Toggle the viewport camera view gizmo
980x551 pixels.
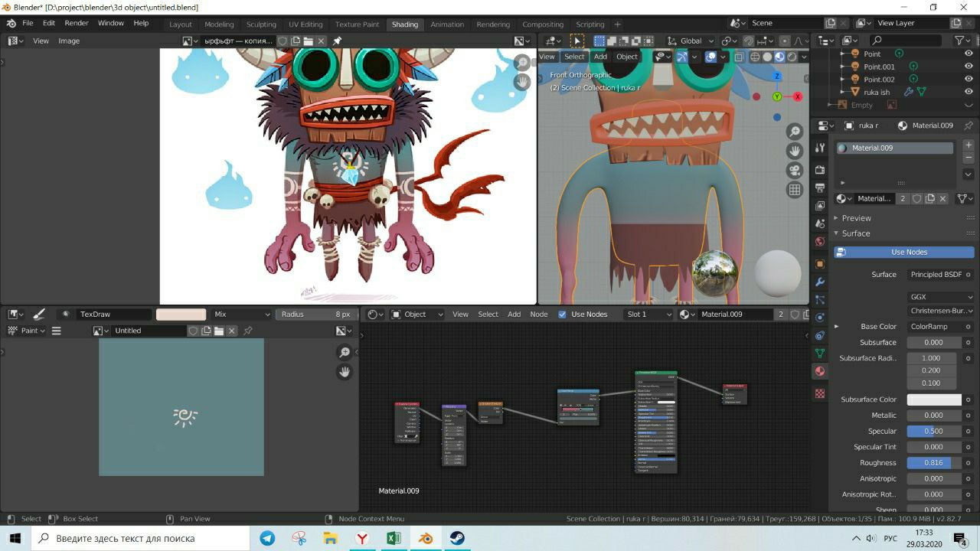795,171
